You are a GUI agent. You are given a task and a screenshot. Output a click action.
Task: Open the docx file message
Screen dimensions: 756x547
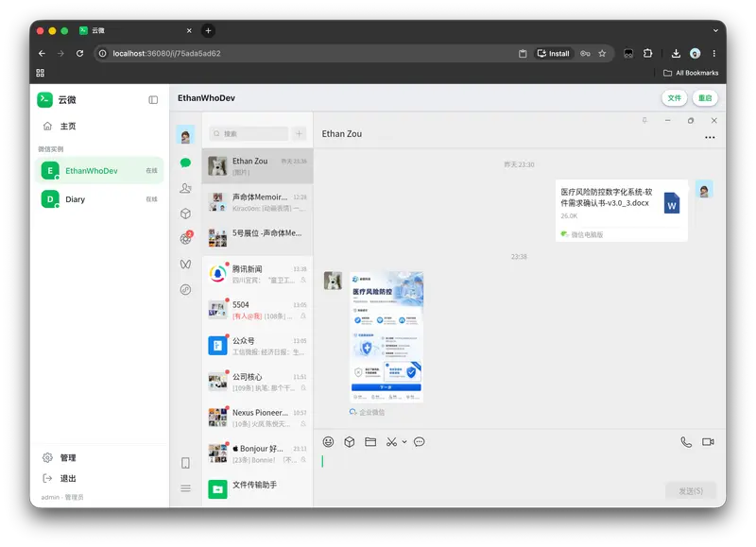tap(622, 211)
